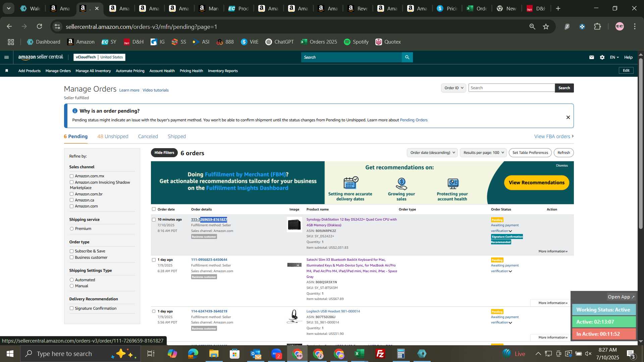The width and height of the screenshot is (644, 362).
Task: Select Manual shipping settings type
Action: click(x=71, y=286)
